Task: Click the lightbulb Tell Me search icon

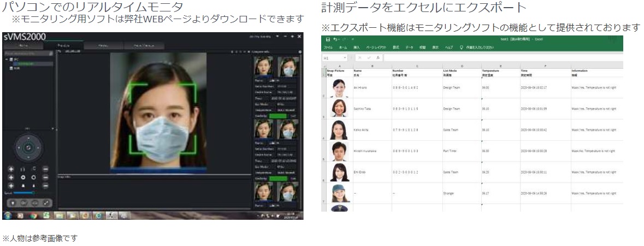Action: coord(462,47)
